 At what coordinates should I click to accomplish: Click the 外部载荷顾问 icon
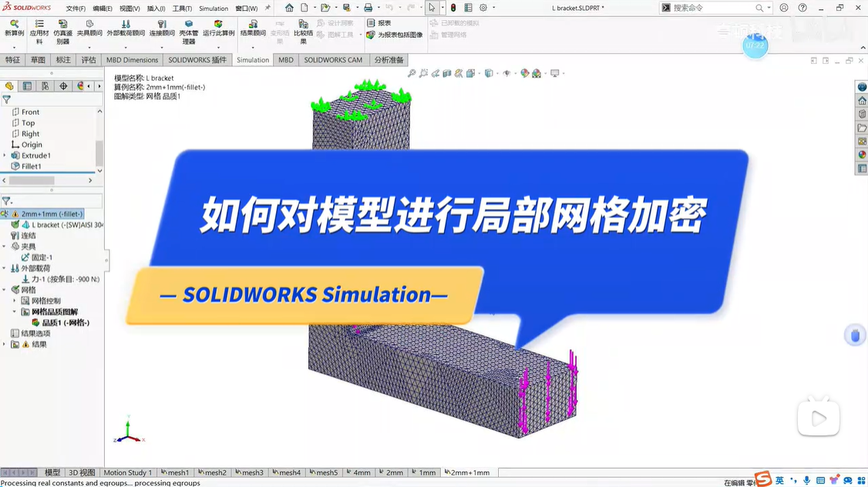126,25
